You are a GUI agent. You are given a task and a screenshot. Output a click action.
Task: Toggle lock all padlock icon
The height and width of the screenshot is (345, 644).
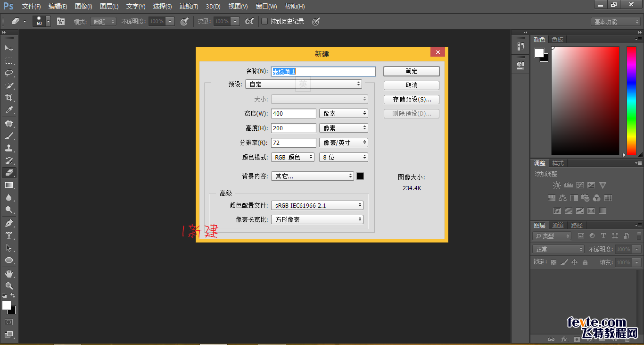[x=585, y=262]
